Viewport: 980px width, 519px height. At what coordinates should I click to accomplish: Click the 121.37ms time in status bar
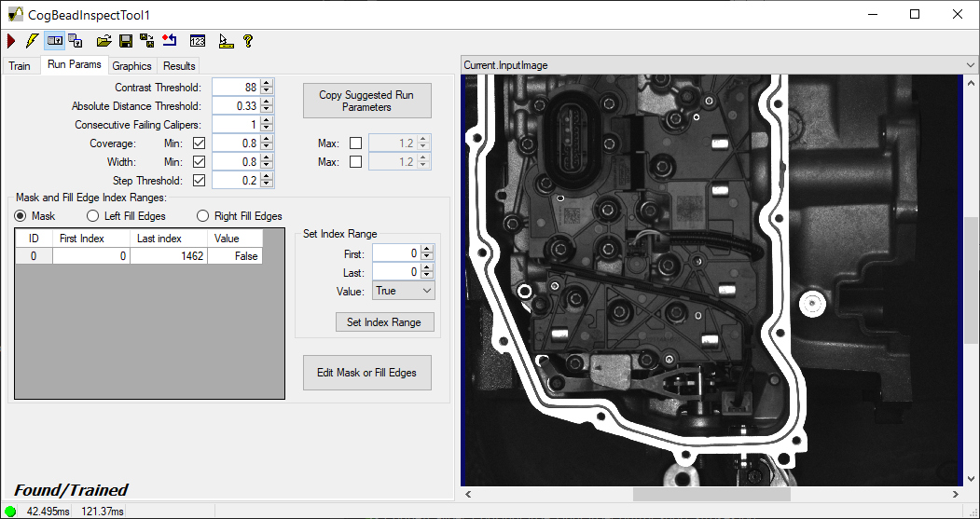pos(102,512)
